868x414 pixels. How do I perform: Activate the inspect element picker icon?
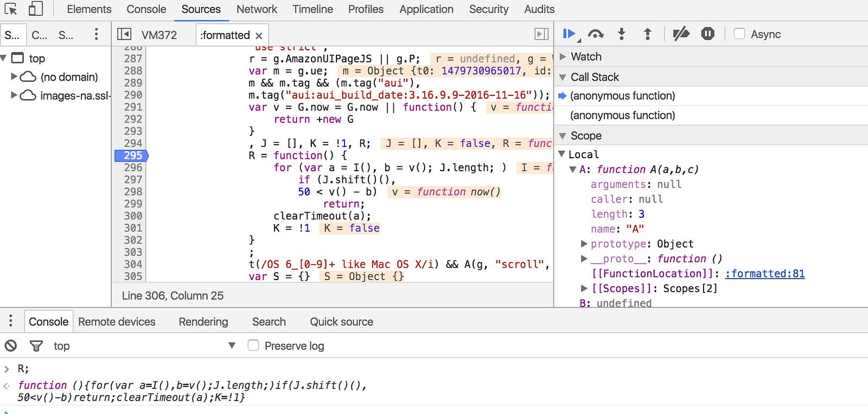pos(11,9)
